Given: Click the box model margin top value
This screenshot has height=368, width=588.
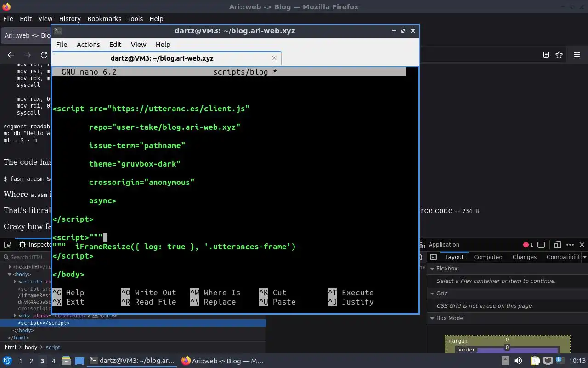Looking at the screenshot, I should 507,340.
